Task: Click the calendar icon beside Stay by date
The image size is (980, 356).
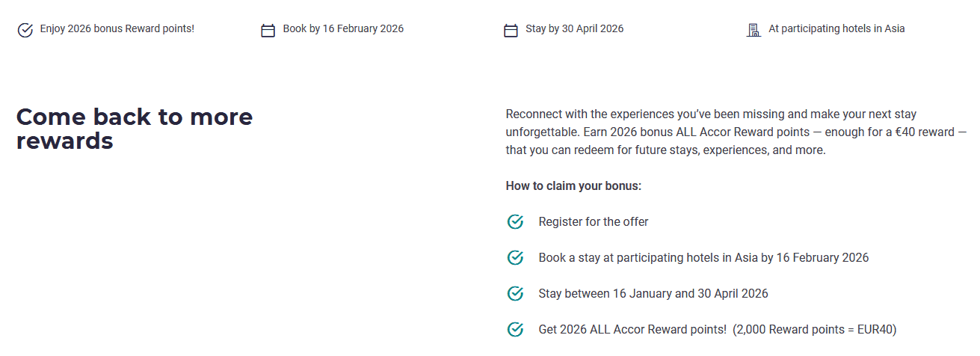Action: point(511,30)
